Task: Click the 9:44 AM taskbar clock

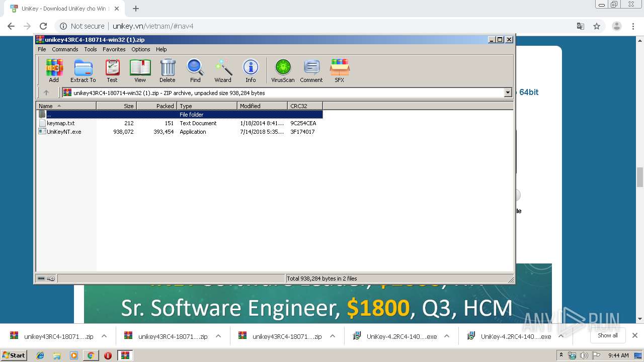Action: [618, 355]
